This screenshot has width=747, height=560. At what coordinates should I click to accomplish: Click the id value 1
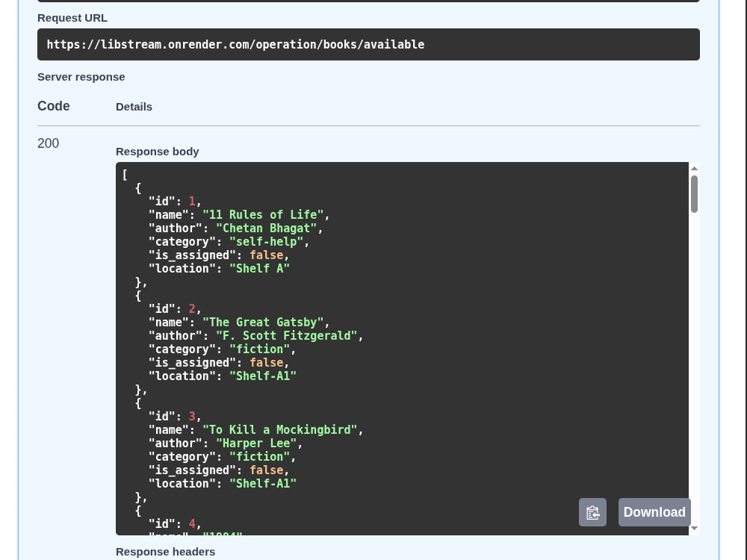[192, 202]
